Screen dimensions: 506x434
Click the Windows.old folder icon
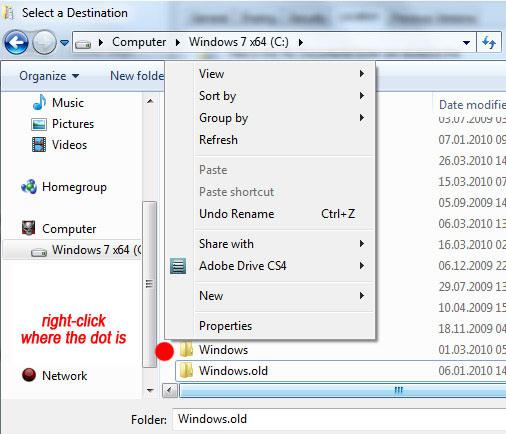[x=186, y=371]
